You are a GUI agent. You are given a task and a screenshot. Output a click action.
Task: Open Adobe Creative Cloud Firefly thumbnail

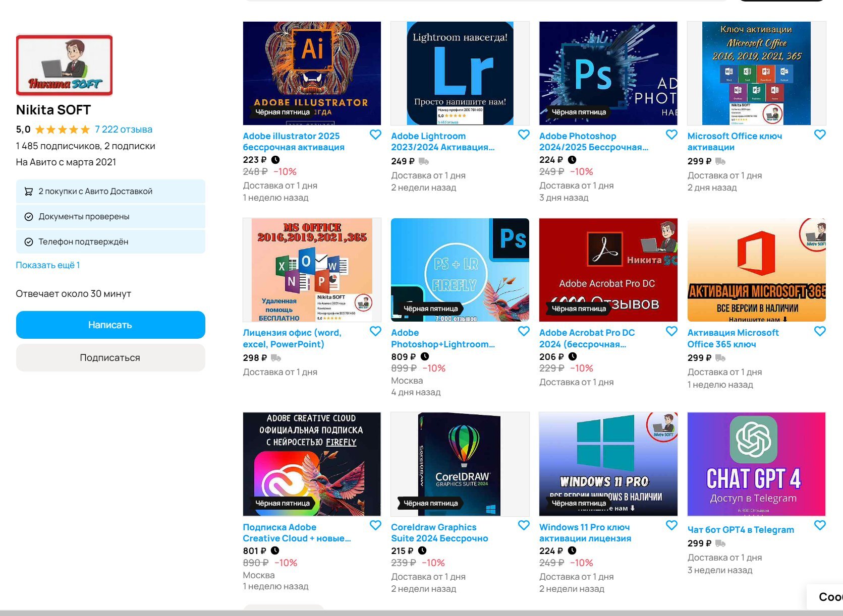[312, 464]
